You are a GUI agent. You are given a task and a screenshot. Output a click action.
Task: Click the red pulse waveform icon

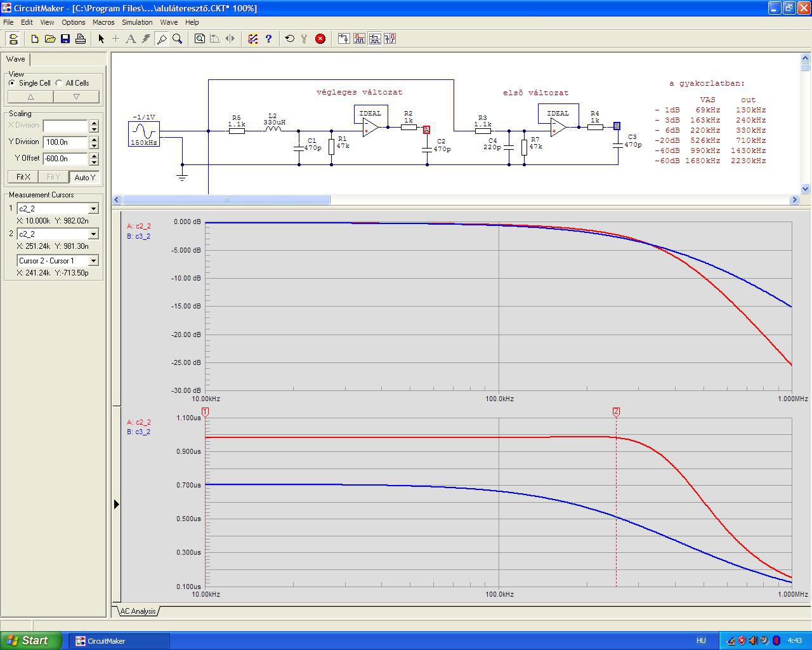point(359,39)
